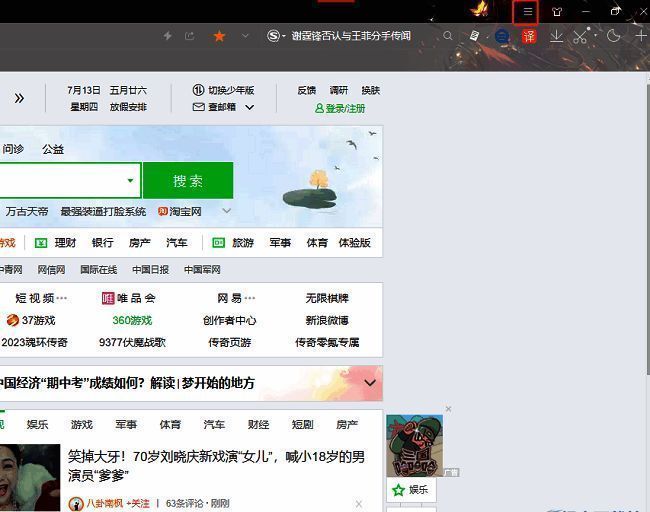Select the scissors screenshot tool
This screenshot has height=512, width=650.
580,36
